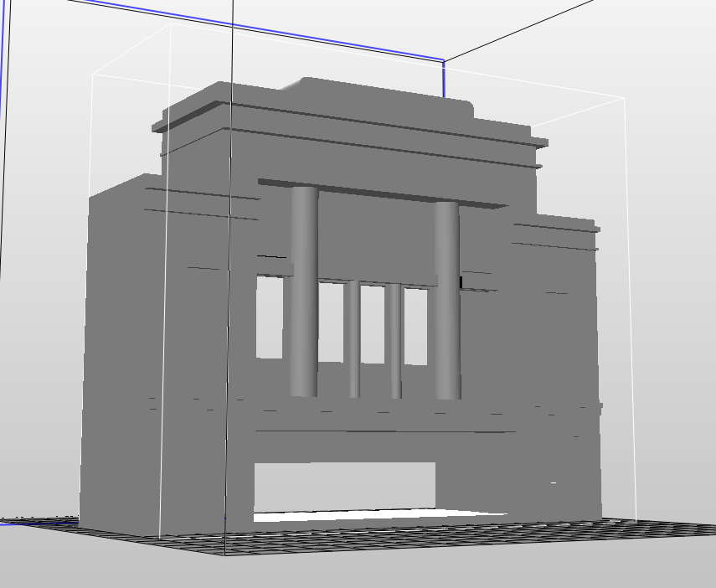Click the tall left column of the model
The image size is (716, 588).
304,293
